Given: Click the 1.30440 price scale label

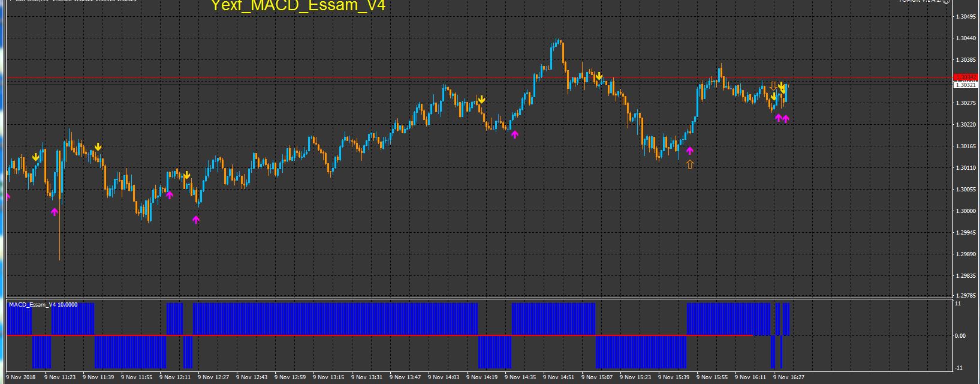Looking at the screenshot, I should click(x=965, y=38).
